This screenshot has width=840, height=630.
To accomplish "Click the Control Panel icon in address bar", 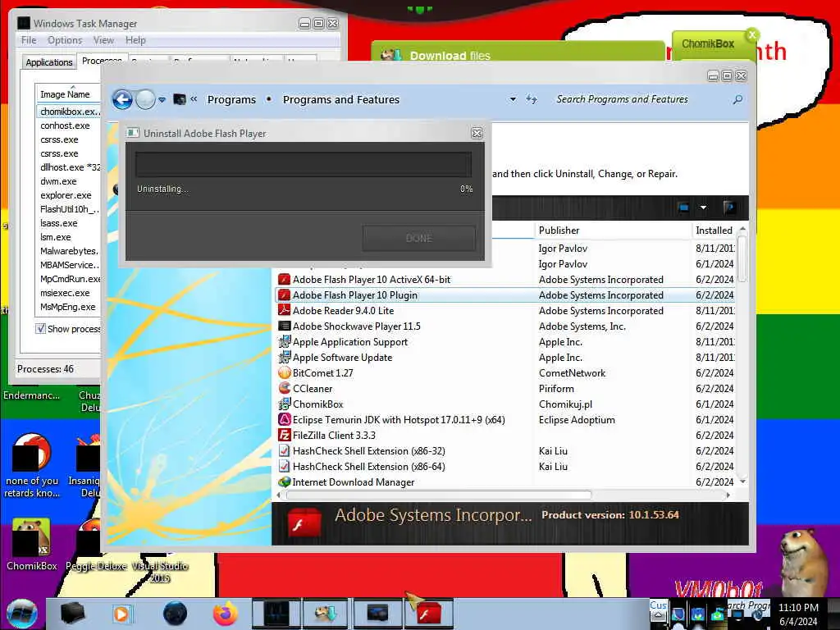I will [180, 99].
